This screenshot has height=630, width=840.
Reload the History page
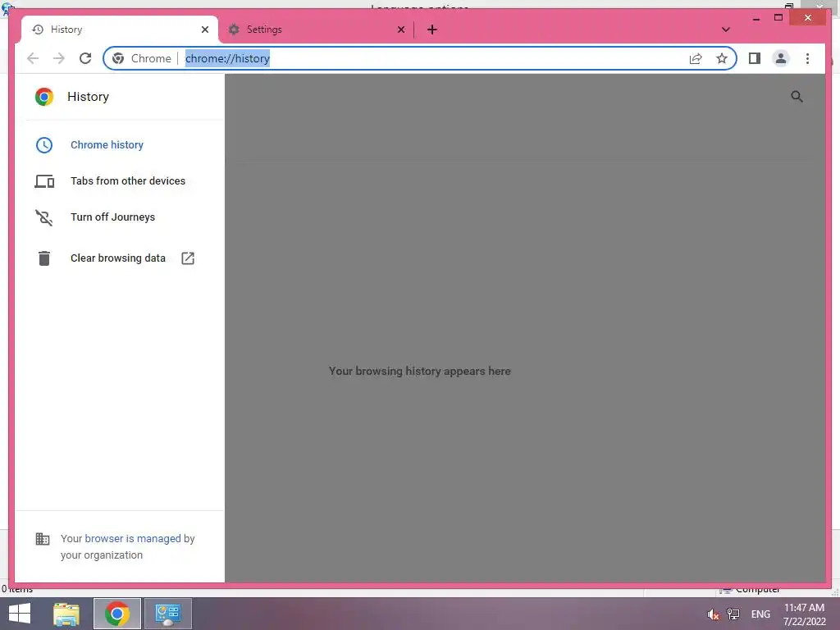pos(85,58)
